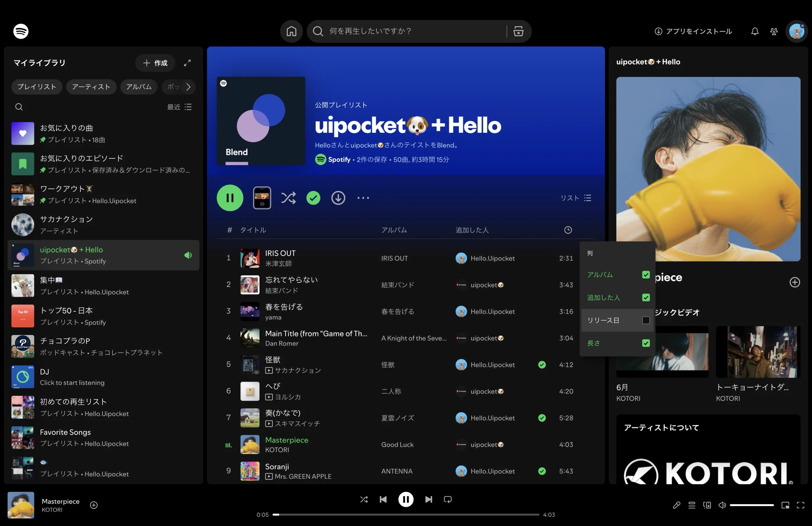Sort by the 追加した人 column header

pos(472,230)
